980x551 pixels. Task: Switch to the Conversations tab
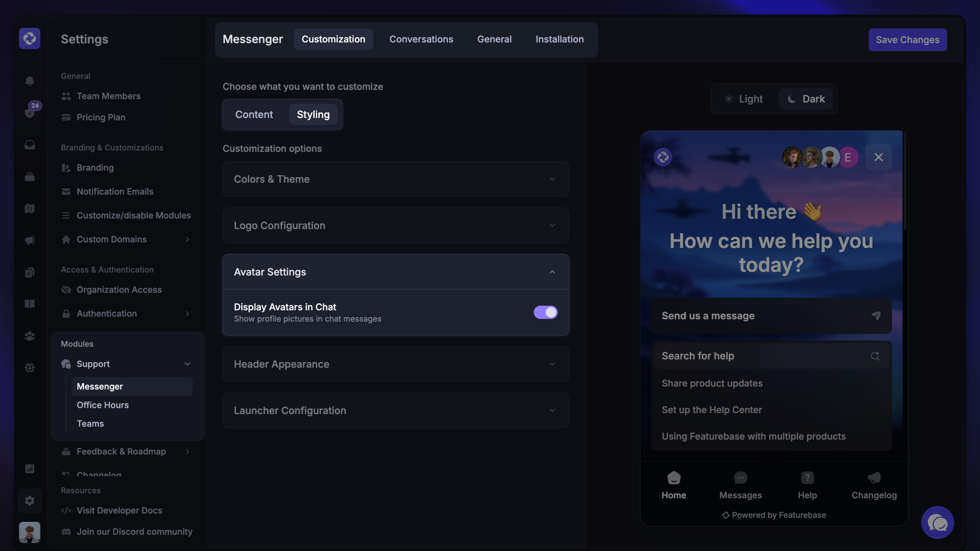pos(421,39)
